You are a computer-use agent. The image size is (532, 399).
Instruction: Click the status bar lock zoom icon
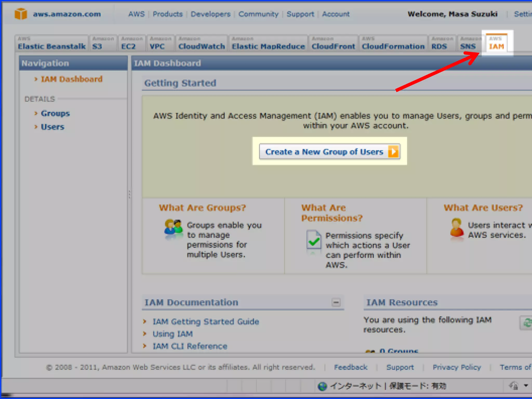(x=514, y=386)
